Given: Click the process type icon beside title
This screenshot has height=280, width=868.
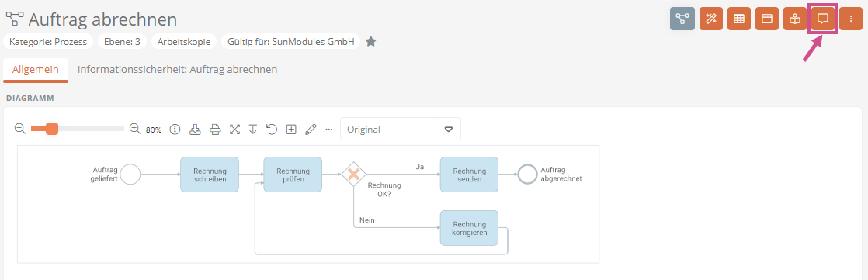Looking at the screenshot, I should click(x=15, y=19).
